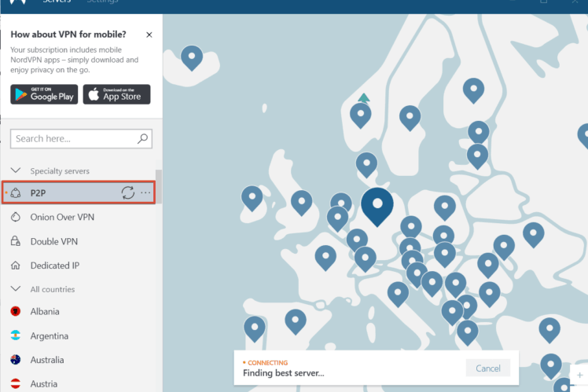Click the server list scrollbar thumb
The image size is (588, 392).
click(x=159, y=186)
